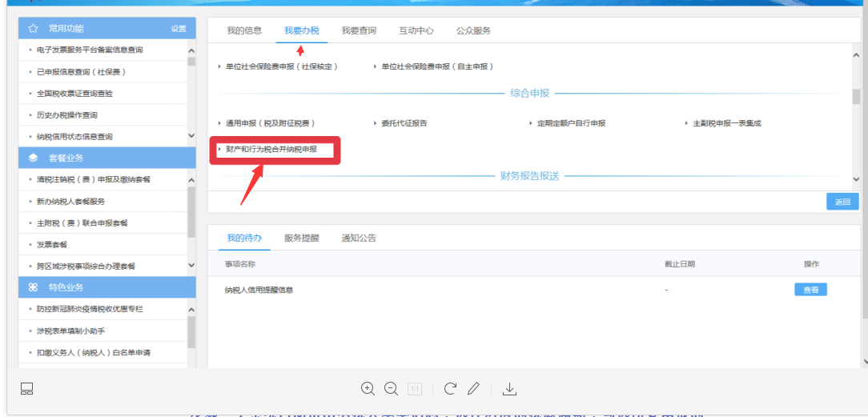This screenshot has width=868, height=417.
Task: Reset image to 1:1 original size
Action: pos(415,388)
